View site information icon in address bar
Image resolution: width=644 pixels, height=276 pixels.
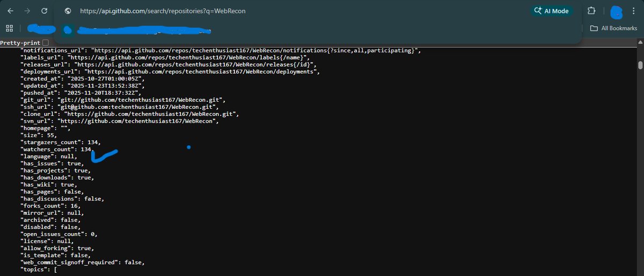point(68,11)
